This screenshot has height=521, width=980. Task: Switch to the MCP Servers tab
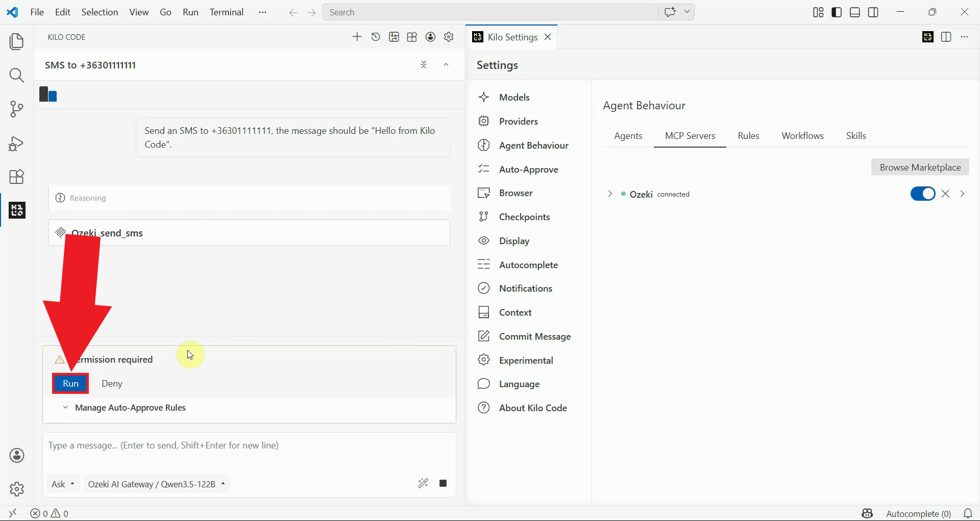click(690, 136)
